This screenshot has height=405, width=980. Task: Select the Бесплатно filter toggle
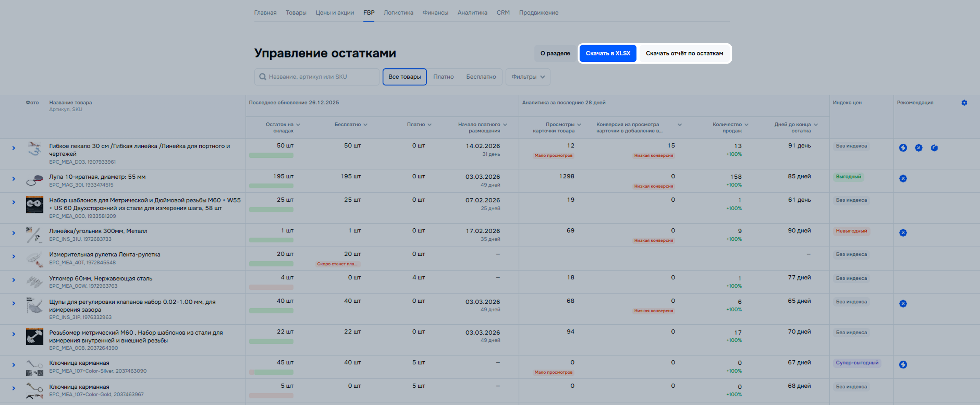[481, 77]
